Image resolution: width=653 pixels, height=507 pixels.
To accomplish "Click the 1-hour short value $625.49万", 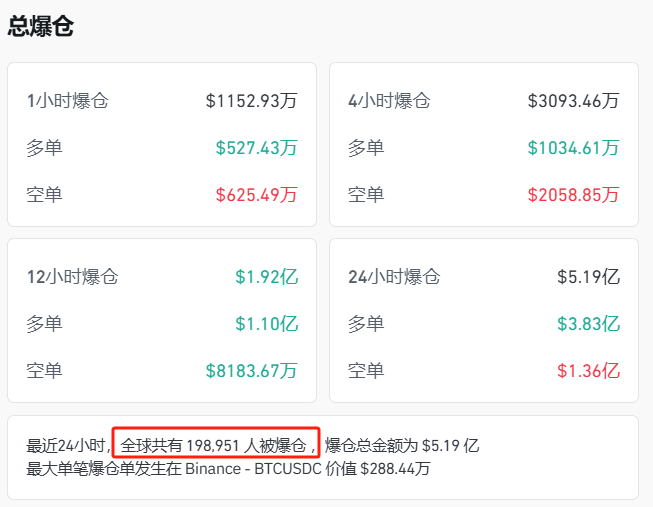I will coord(257,194).
